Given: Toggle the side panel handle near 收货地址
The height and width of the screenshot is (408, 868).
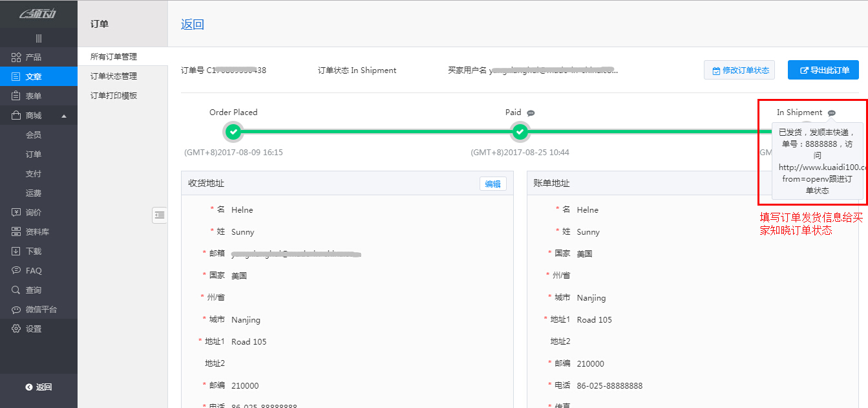Looking at the screenshot, I should click(159, 215).
